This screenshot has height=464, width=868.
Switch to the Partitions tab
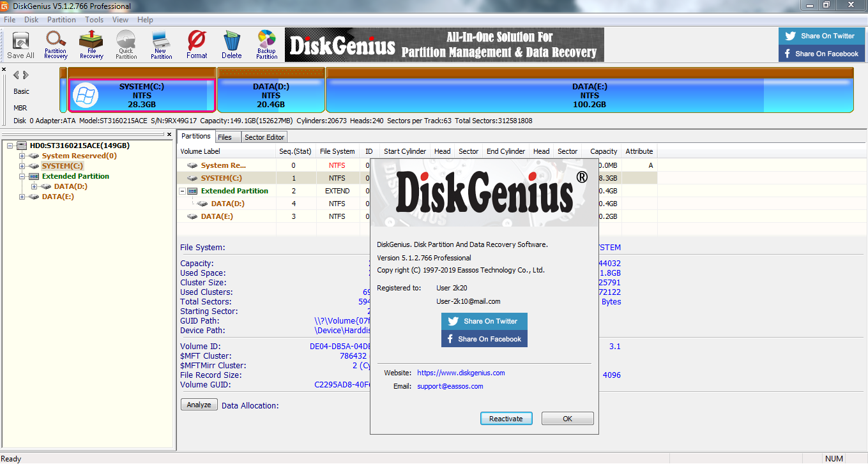(195, 136)
